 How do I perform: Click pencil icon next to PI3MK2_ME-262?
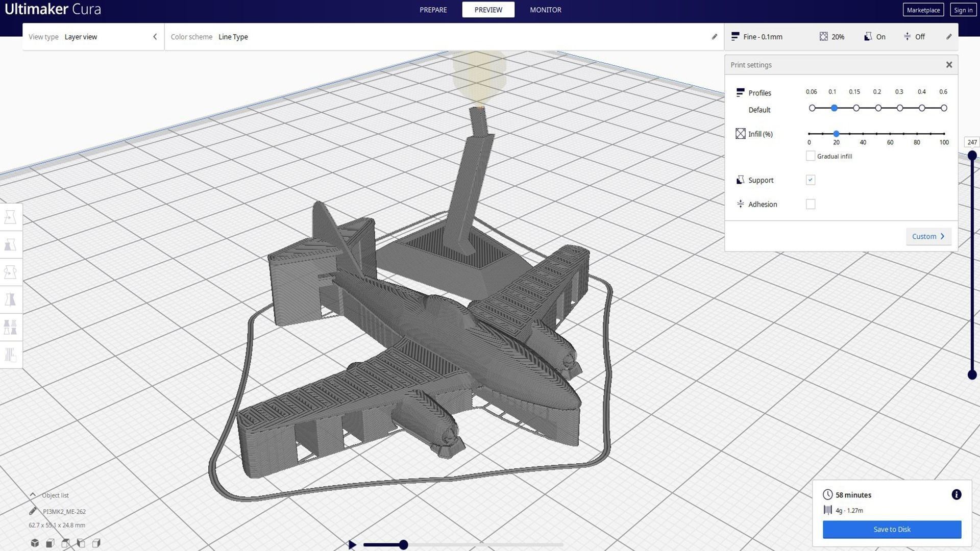(33, 511)
